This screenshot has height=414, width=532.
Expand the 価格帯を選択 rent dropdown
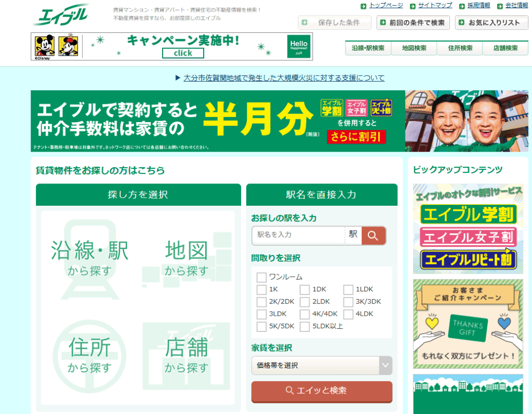(322, 366)
